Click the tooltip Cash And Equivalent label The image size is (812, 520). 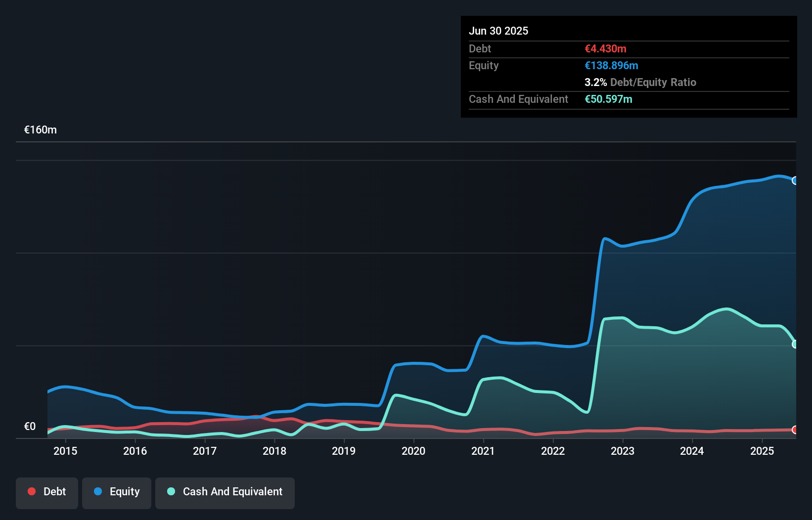click(x=518, y=99)
